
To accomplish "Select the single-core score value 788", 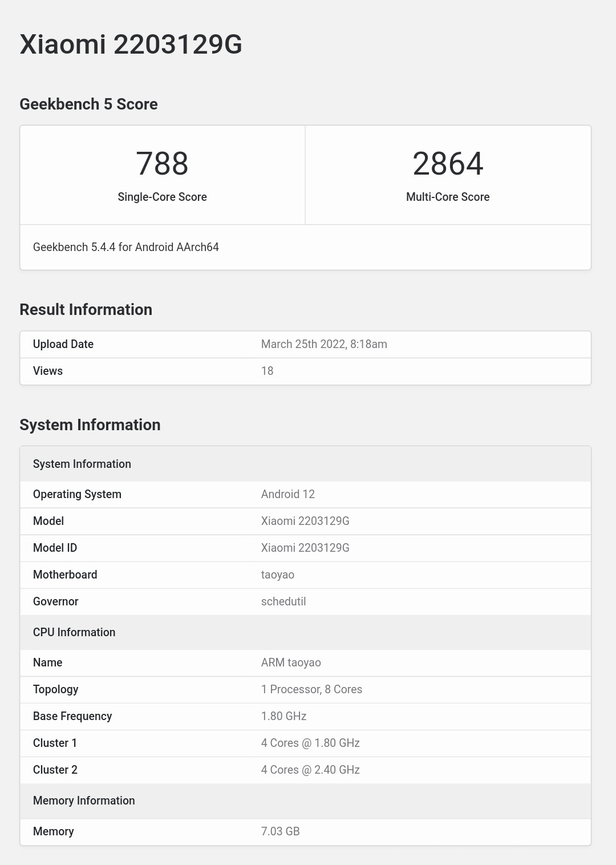I will [162, 164].
